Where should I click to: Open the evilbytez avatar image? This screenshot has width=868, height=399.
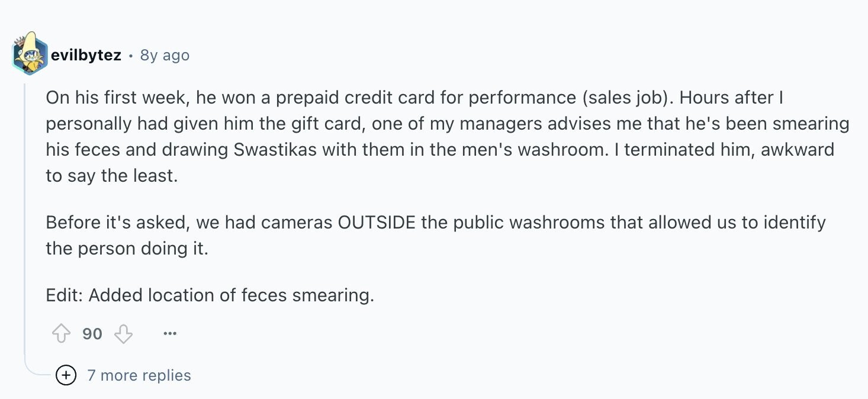coord(29,54)
